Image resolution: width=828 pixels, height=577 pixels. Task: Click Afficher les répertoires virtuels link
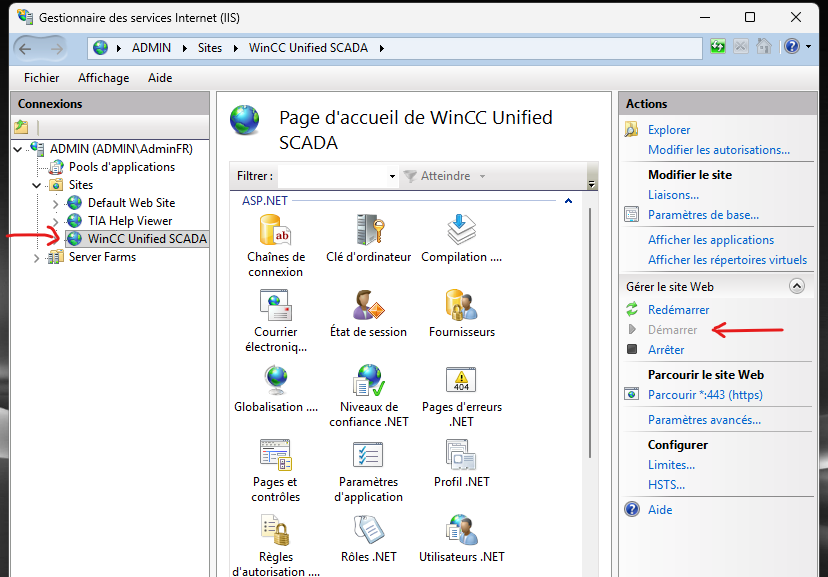tap(727, 260)
